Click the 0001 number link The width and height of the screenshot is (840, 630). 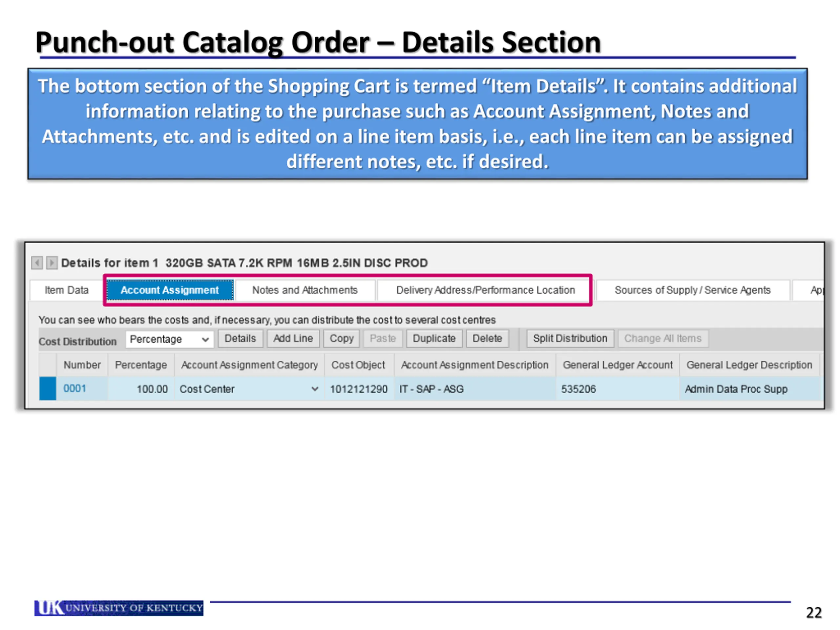pos(74,388)
